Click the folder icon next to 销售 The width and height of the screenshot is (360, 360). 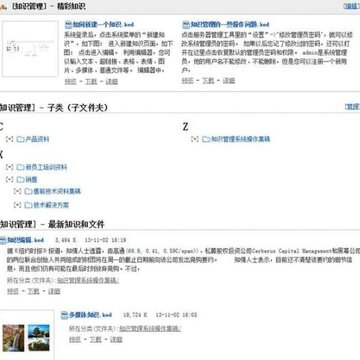21,180
